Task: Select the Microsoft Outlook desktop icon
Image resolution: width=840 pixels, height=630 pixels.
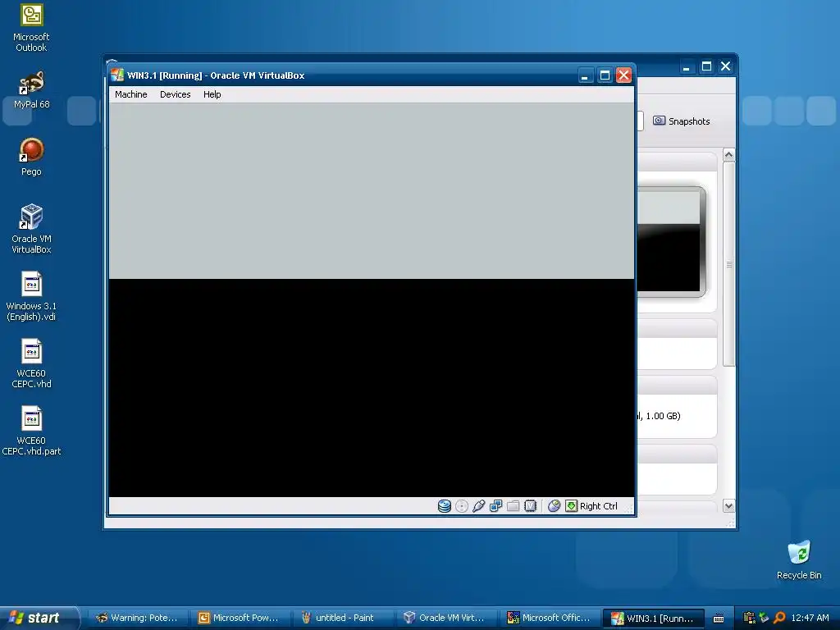Action: click(x=31, y=28)
